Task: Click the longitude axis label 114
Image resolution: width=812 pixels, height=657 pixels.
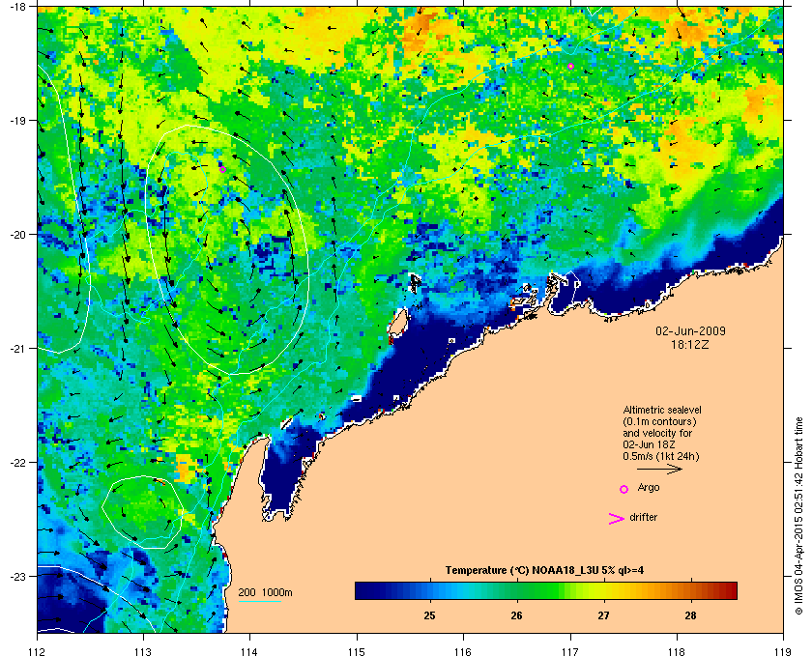Action: pyautogui.click(x=249, y=652)
